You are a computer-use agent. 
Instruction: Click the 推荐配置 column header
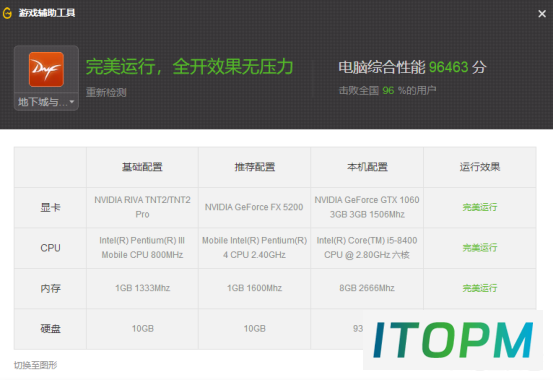tap(255, 167)
